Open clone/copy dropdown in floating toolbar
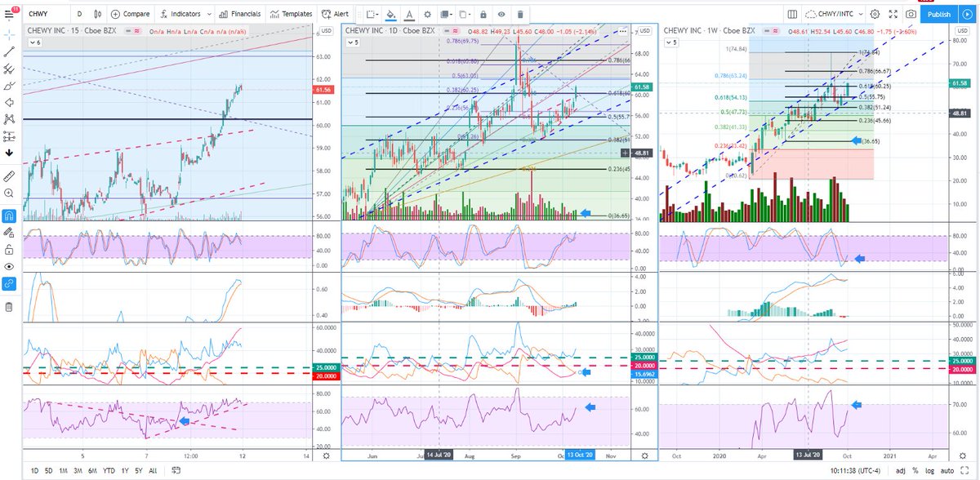The image size is (980, 480). [x=465, y=14]
